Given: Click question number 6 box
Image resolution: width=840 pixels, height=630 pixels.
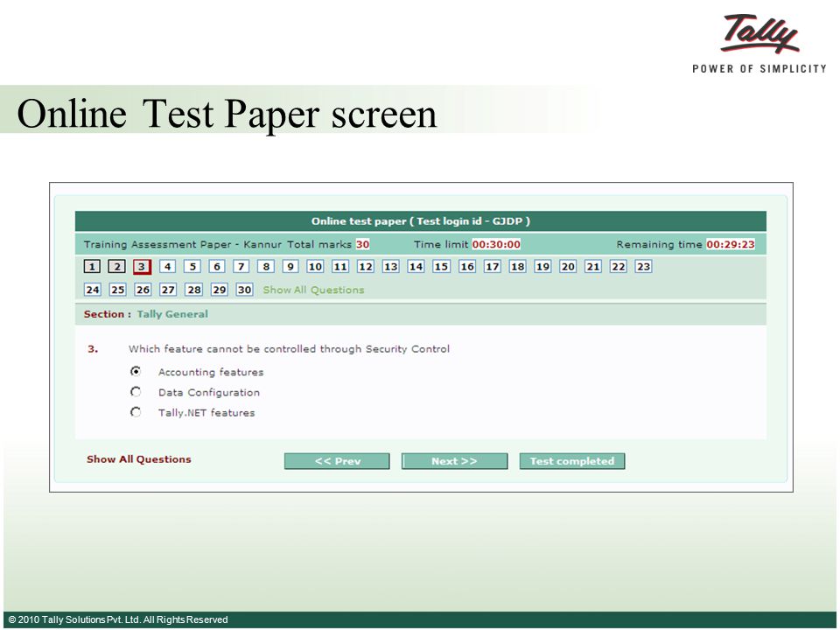Looking at the screenshot, I should [x=217, y=266].
